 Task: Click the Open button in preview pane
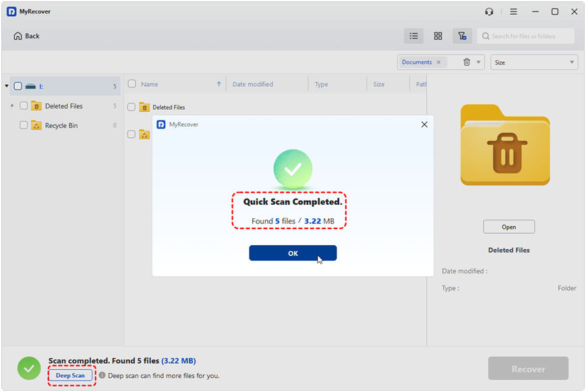point(508,227)
